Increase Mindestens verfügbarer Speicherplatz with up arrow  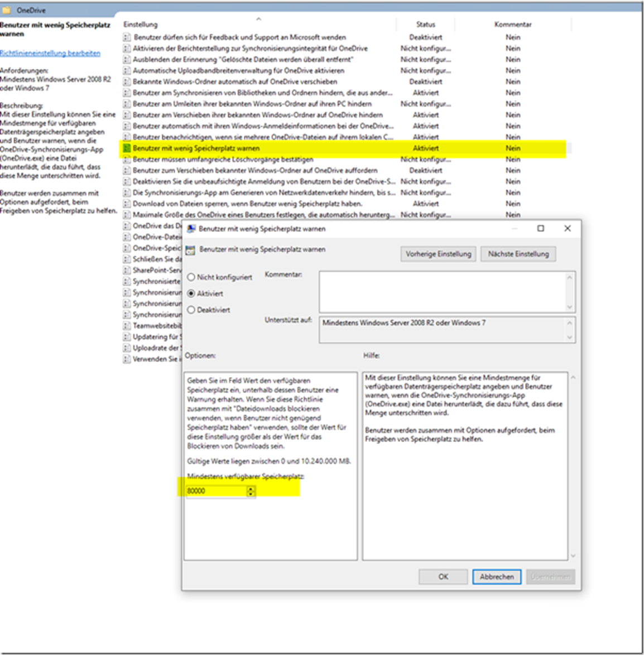(251, 489)
